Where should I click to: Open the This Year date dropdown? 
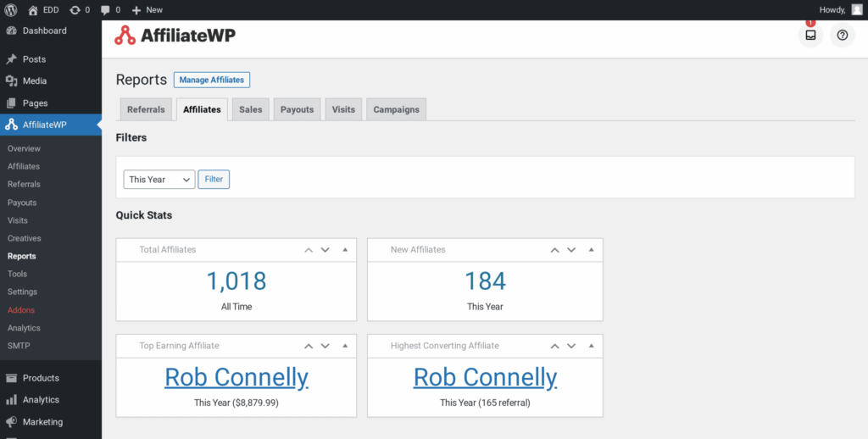tap(159, 180)
